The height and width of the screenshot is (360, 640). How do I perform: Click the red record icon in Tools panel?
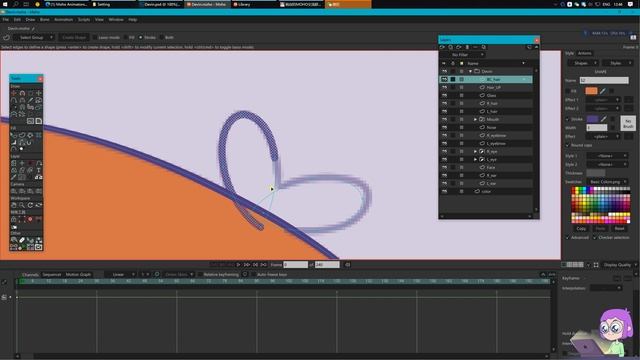point(30,219)
